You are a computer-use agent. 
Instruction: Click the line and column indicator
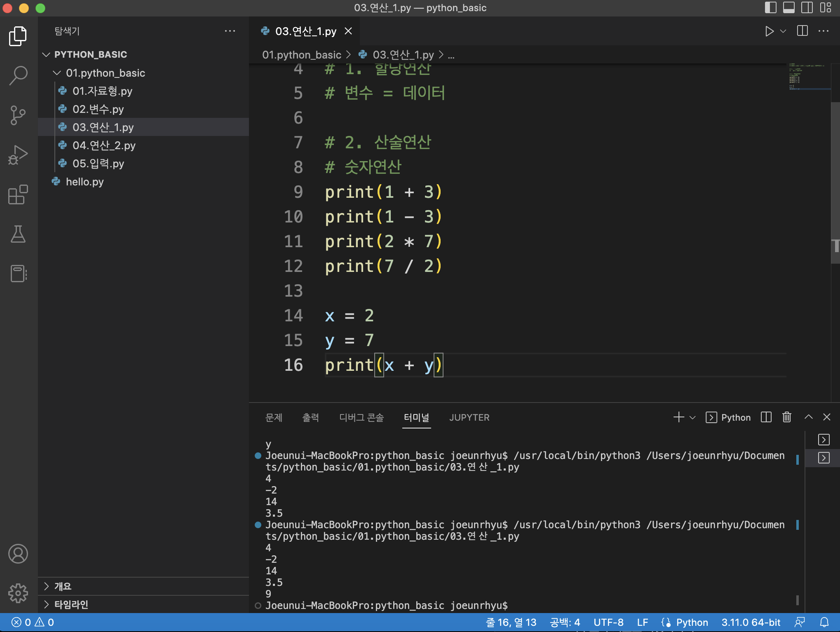click(511, 622)
